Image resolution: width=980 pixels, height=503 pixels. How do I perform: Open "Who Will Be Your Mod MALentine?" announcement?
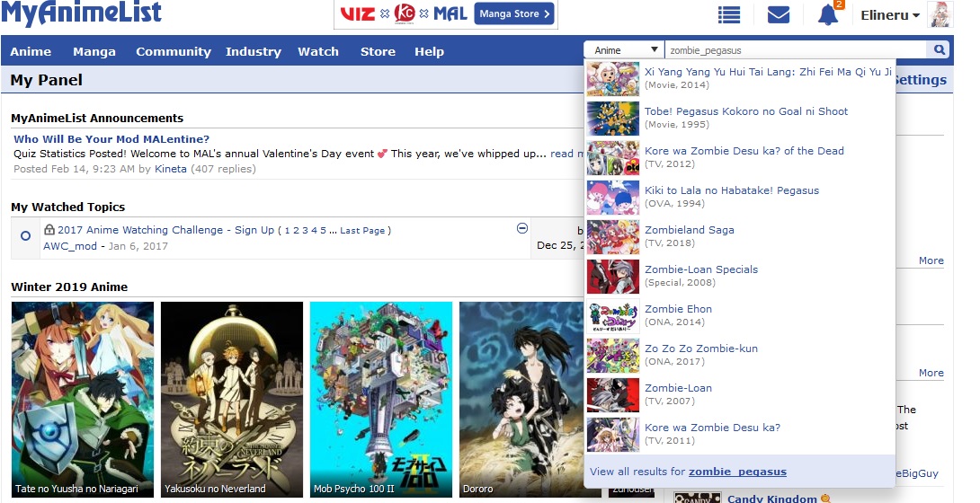pyautogui.click(x=111, y=139)
